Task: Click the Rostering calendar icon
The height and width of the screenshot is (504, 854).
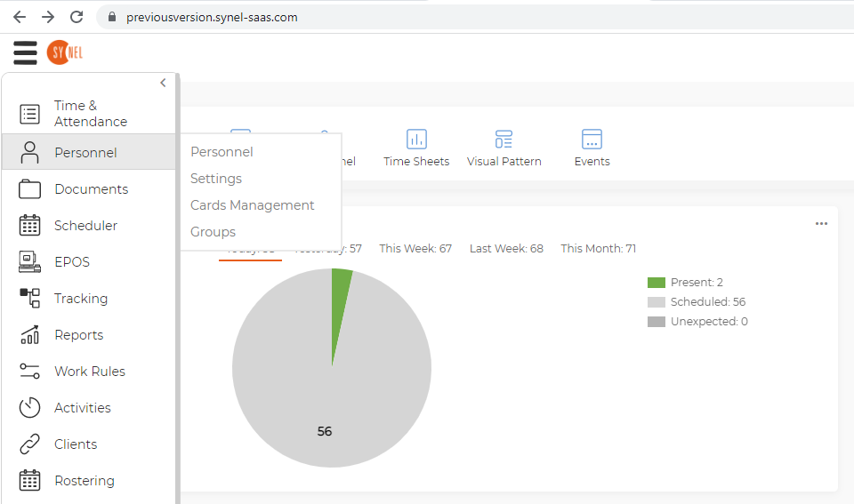Action: (x=29, y=481)
